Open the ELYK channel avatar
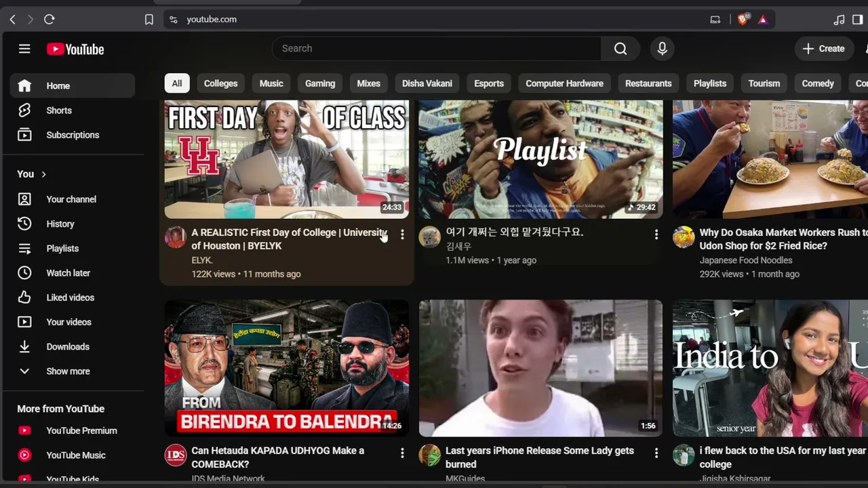The width and height of the screenshot is (868, 488). pos(176,237)
